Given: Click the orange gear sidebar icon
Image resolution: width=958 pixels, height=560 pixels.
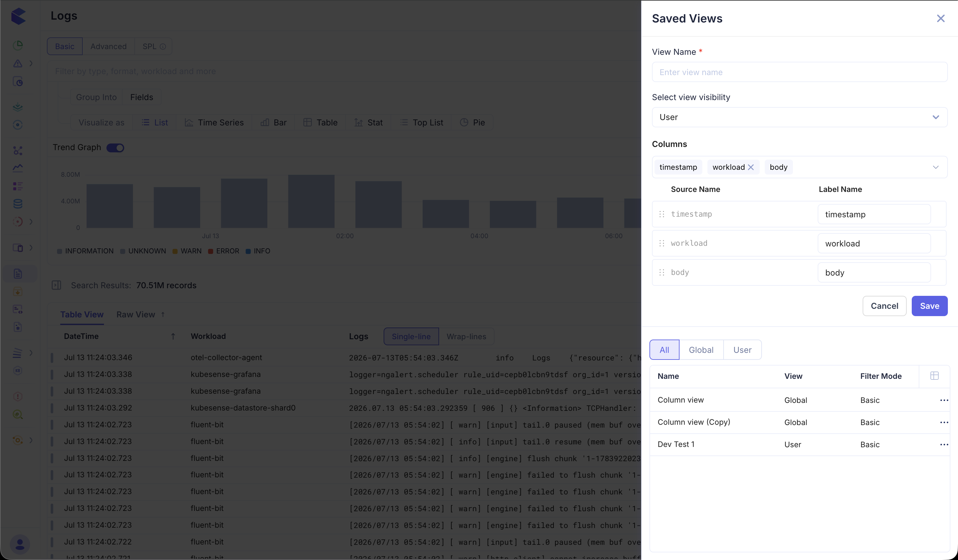Looking at the screenshot, I should [18, 440].
